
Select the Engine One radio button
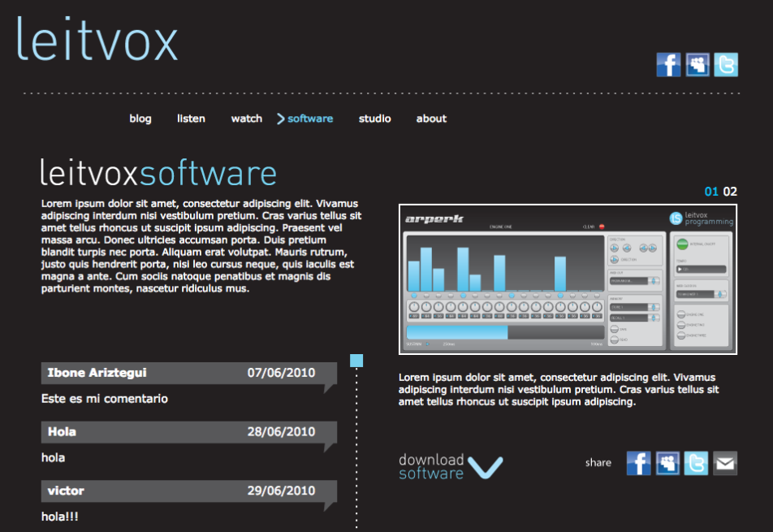coord(681,314)
